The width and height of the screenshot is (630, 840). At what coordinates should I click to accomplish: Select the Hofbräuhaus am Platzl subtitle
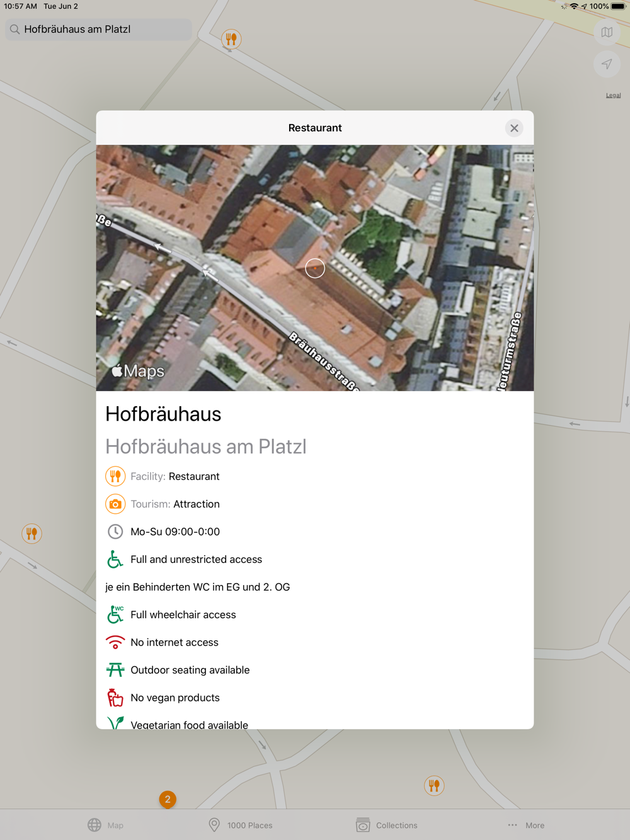206,446
